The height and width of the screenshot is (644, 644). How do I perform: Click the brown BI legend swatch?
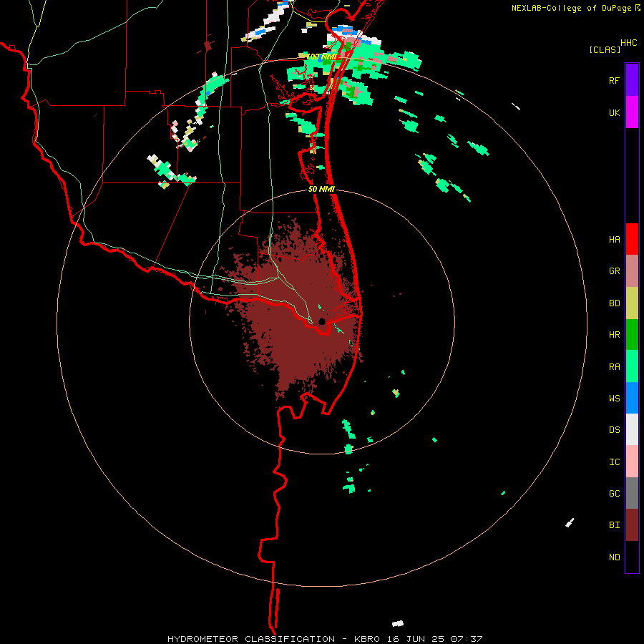(632, 525)
